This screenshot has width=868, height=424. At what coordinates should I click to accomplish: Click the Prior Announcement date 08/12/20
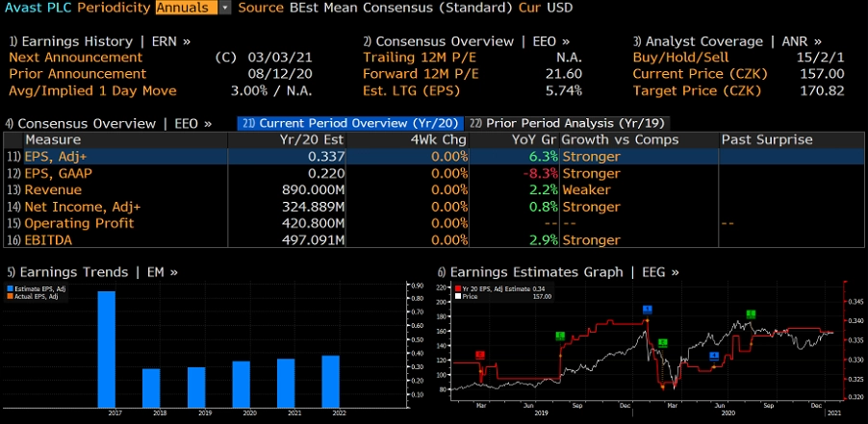click(x=280, y=74)
